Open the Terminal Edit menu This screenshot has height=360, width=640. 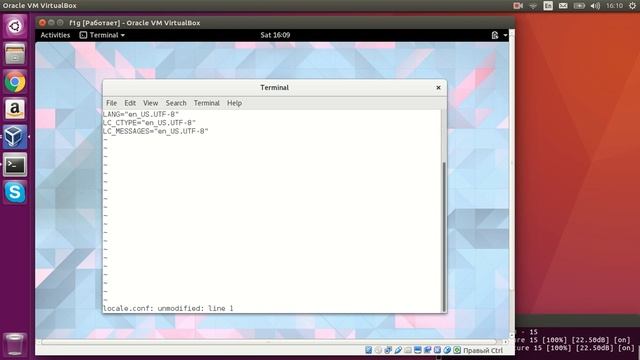click(130, 103)
